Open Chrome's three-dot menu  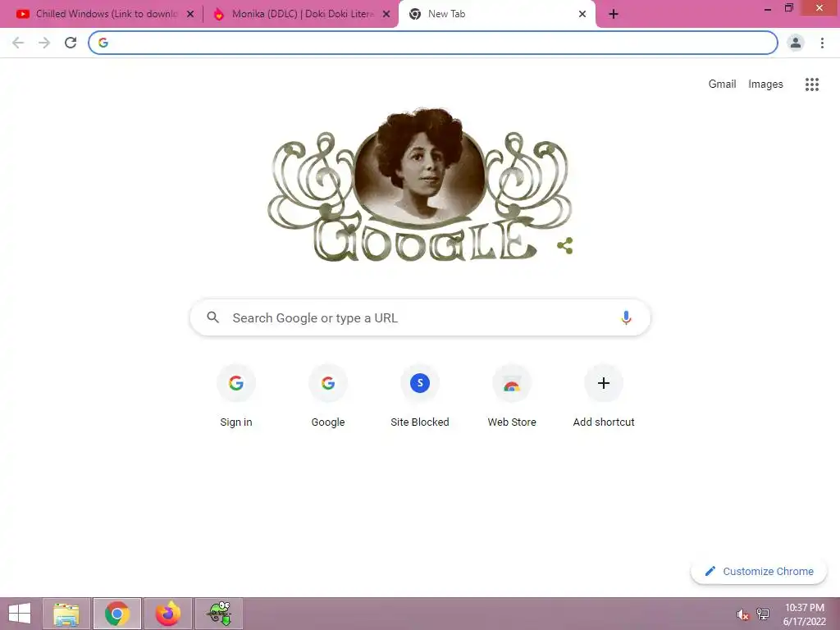point(822,43)
